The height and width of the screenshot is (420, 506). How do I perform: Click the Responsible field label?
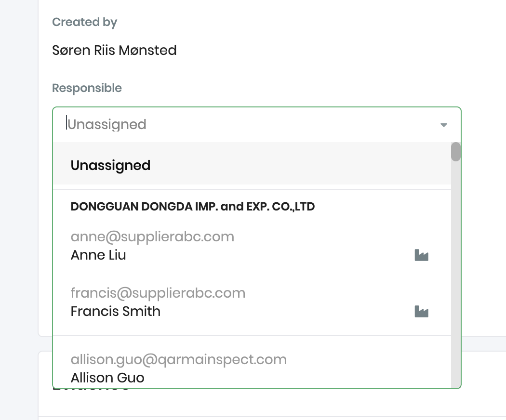coord(87,88)
